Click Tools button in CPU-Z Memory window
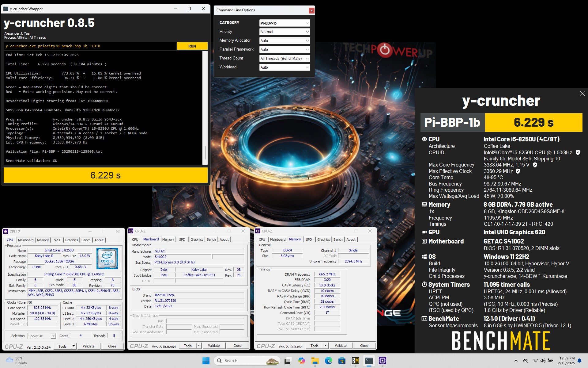Image resolution: width=588 pixels, height=368 pixels. [x=315, y=346]
